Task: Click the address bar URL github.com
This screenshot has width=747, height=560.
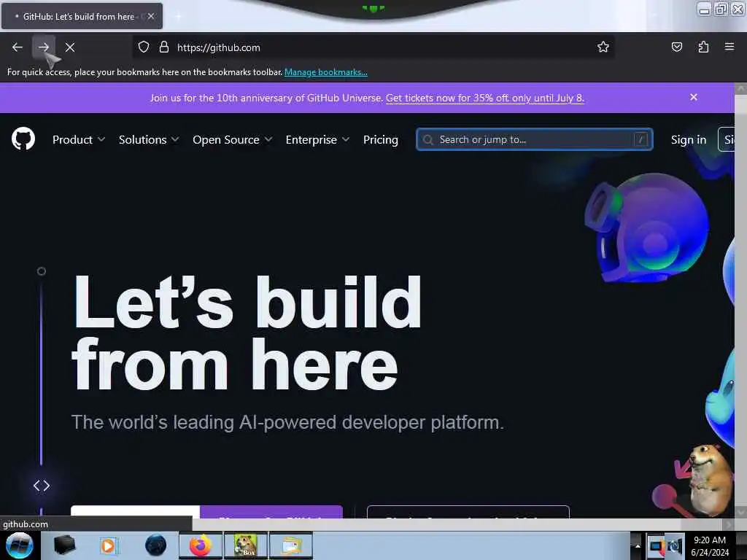Action: [x=218, y=47]
